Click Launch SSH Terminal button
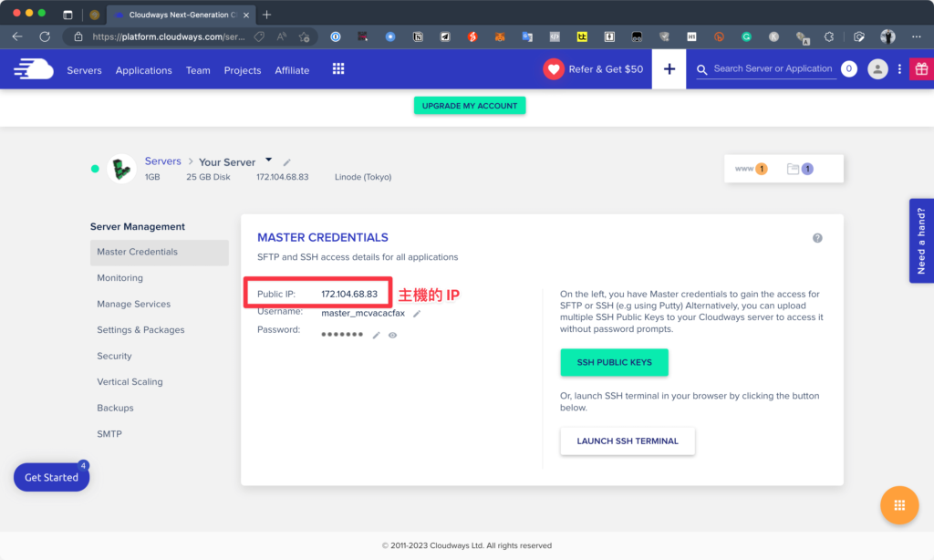 tap(628, 441)
